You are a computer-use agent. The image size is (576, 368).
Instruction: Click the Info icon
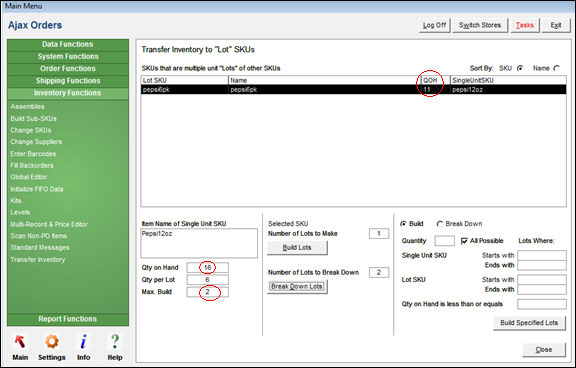point(83,342)
